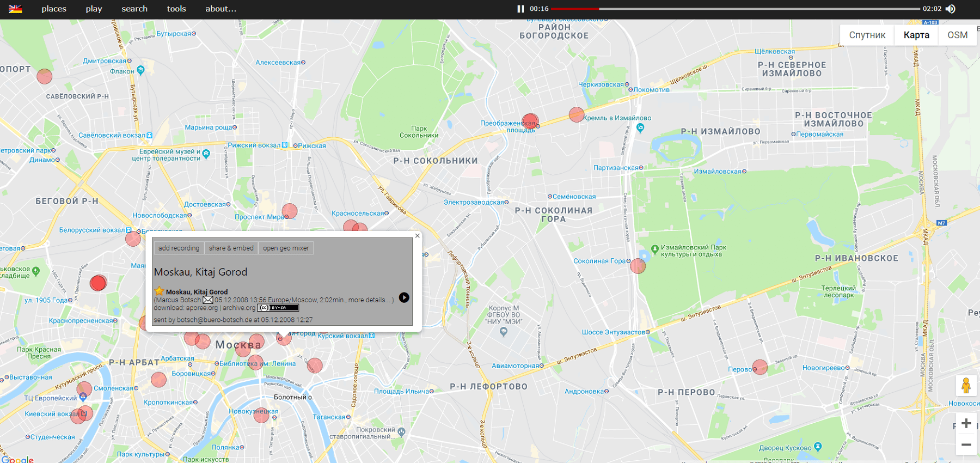Click the Щёлковская station label

(775, 52)
